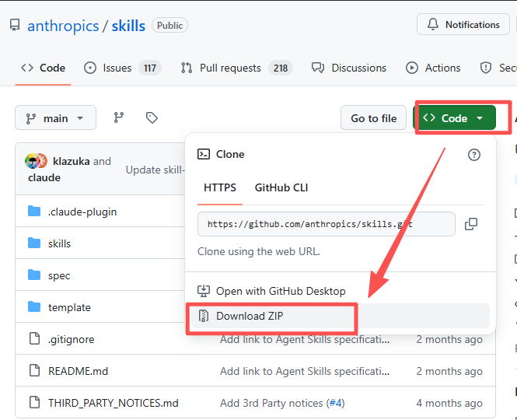Screen dimensions: 517x420
Task: Select the GitHub CLI clone tab
Action: 281,187
